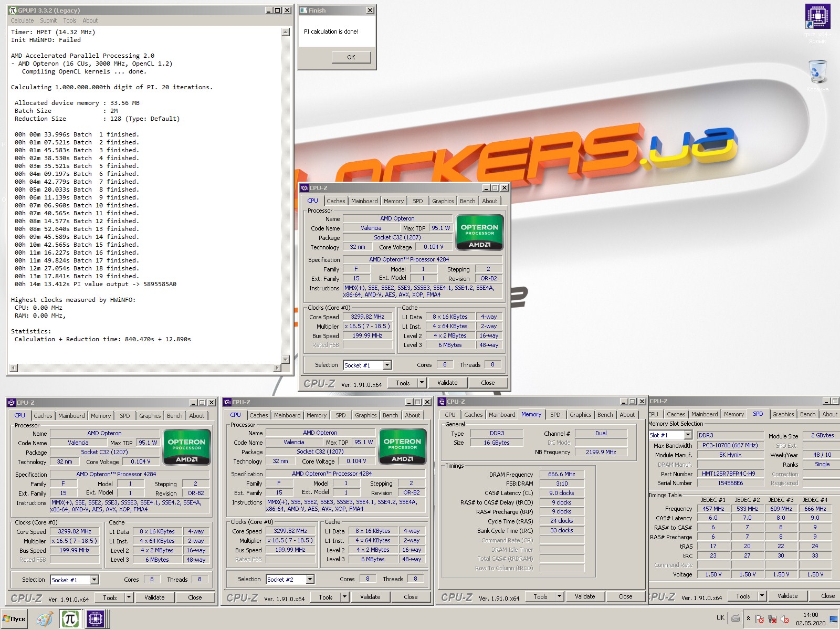Expand Tools arrow in the Memory-tab CPU-Z window
This screenshot has width=840, height=630.
pyautogui.click(x=559, y=596)
